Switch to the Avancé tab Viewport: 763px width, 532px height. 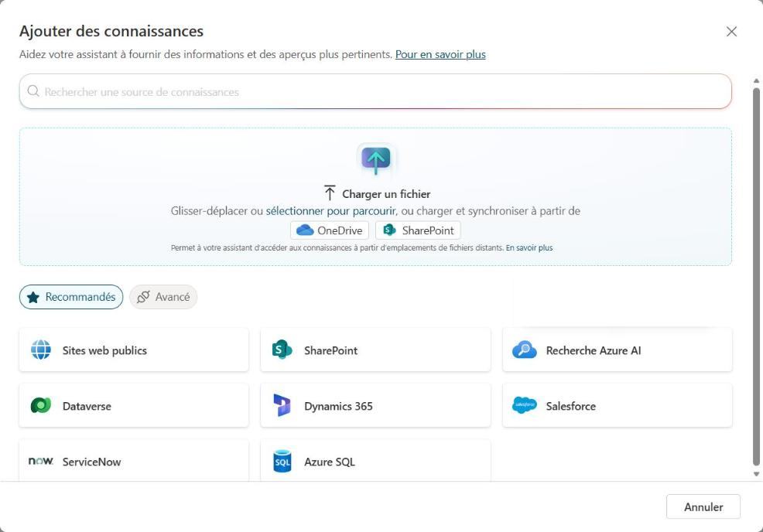[163, 297]
